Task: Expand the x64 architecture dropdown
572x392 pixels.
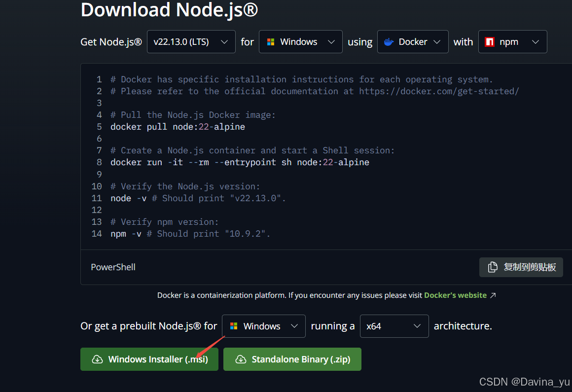Action: [394, 326]
